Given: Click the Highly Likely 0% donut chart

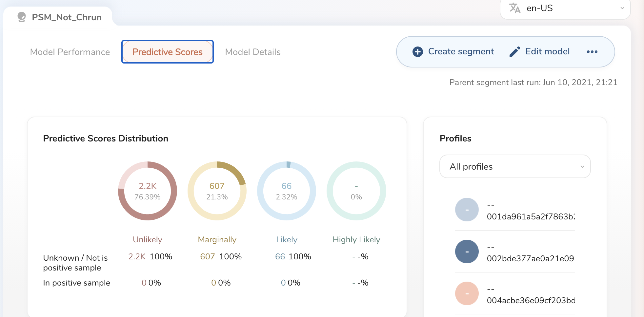Looking at the screenshot, I should [x=356, y=191].
